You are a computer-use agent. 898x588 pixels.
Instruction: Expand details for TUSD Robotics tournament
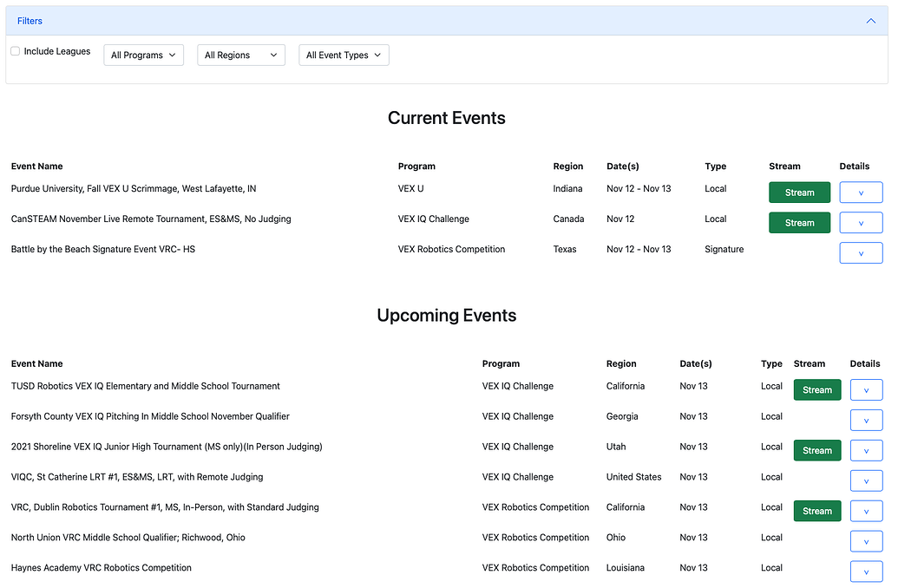(866, 389)
